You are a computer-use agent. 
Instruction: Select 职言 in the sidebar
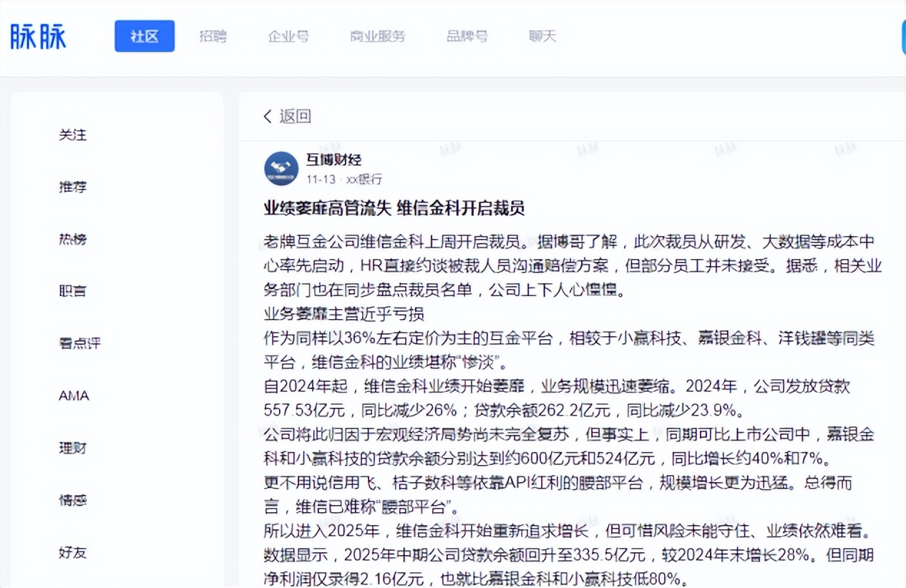(72, 291)
